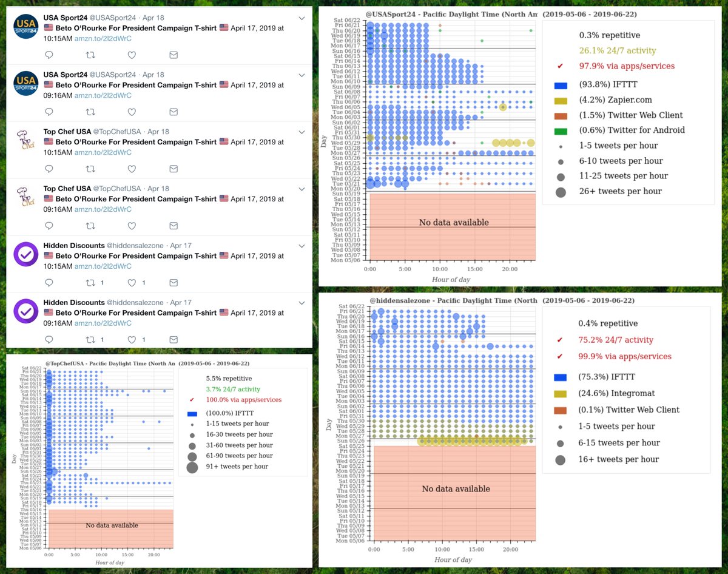Reply to USA Sport24's 10:15AM tweet

pos(50,55)
